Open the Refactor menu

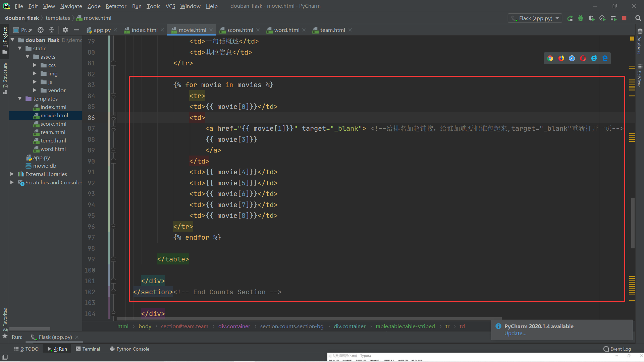tap(116, 6)
